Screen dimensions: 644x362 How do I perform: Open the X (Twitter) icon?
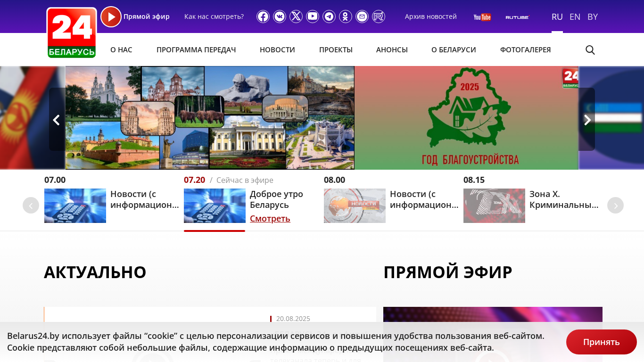click(x=296, y=16)
